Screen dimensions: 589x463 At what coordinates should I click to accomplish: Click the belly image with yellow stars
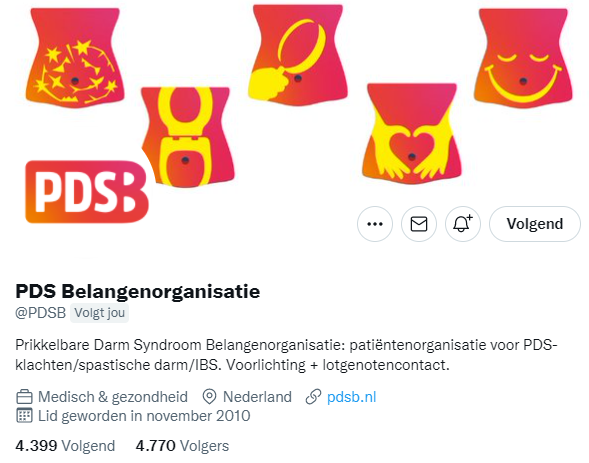click(75, 57)
